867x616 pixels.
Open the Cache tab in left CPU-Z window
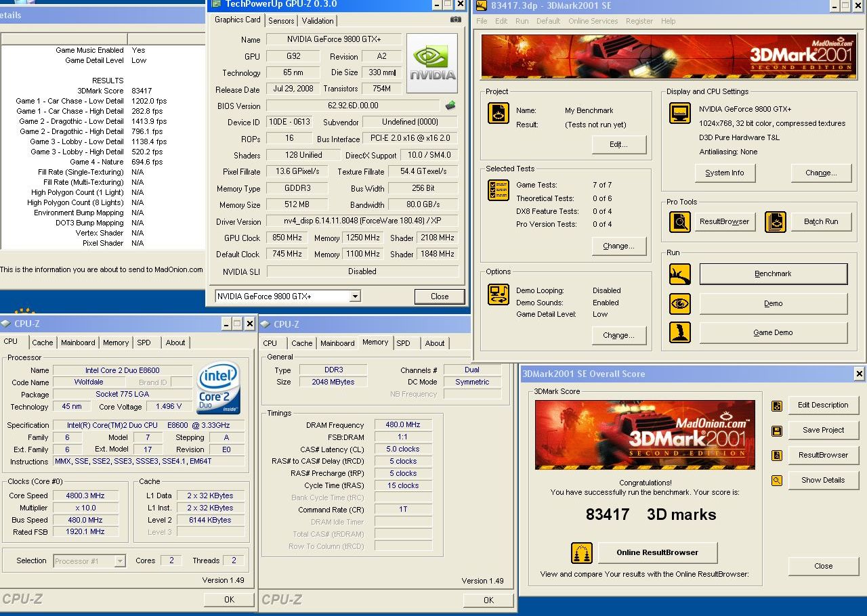click(x=42, y=343)
